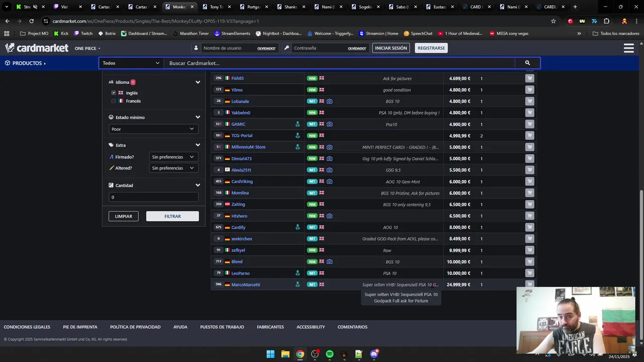644x362 pixels.
Task: Click the forgotten username OLVIDADO? link
Action: 266,48
